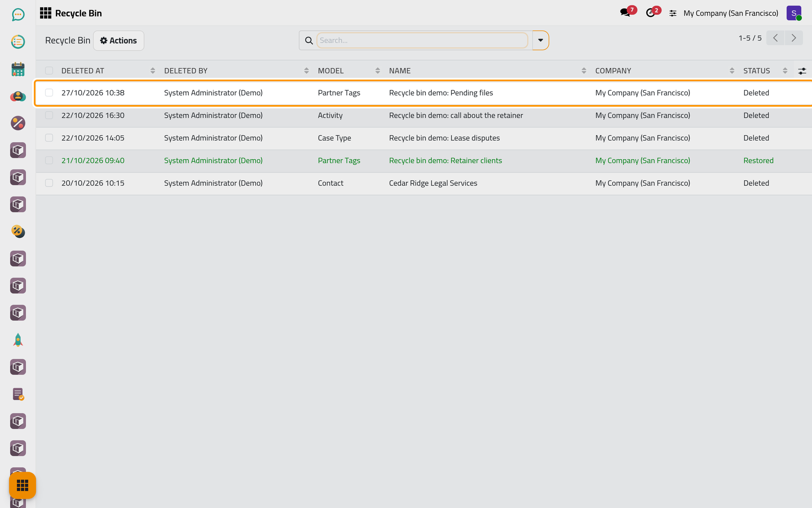Focus the Search input field
Image resolution: width=812 pixels, height=508 pixels.
(422, 40)
